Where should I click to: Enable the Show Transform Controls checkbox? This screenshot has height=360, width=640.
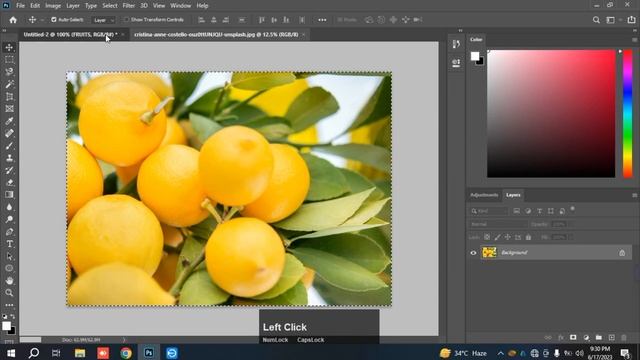click(126, 20)
